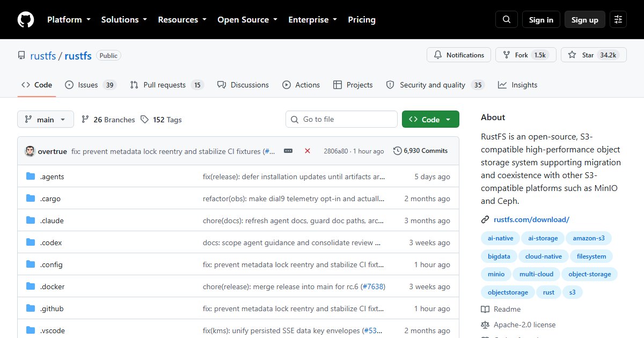This screenshot has width=644, height=338.
Task: Click the .docker folder icon
Action: point(31,286)
